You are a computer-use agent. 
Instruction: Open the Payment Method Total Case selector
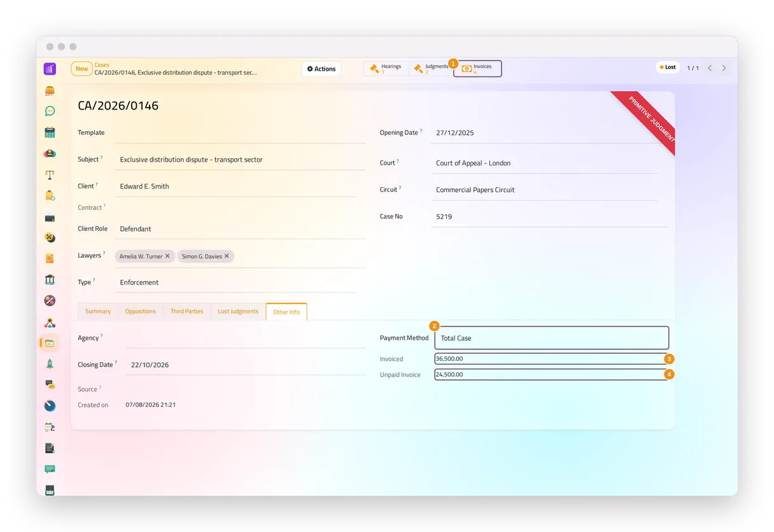point(551,338)
